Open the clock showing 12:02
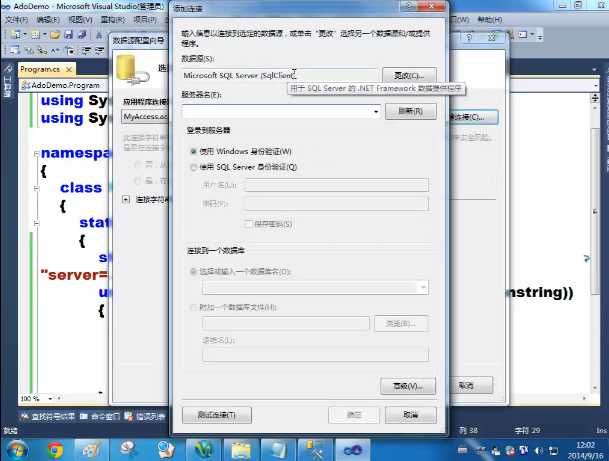The width and height of the screenshot is (609, 461). pos(585,450)
